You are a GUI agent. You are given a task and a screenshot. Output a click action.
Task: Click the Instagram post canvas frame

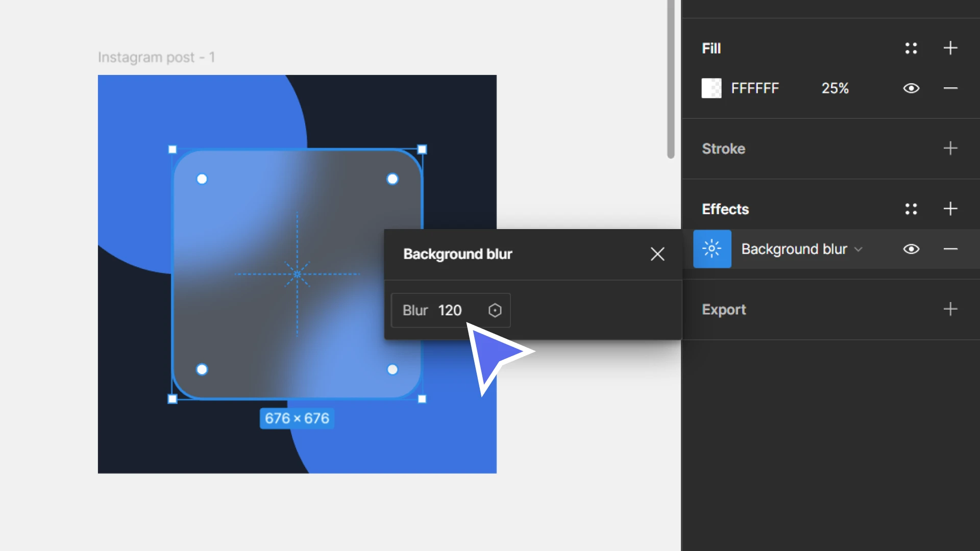[297, 274]
